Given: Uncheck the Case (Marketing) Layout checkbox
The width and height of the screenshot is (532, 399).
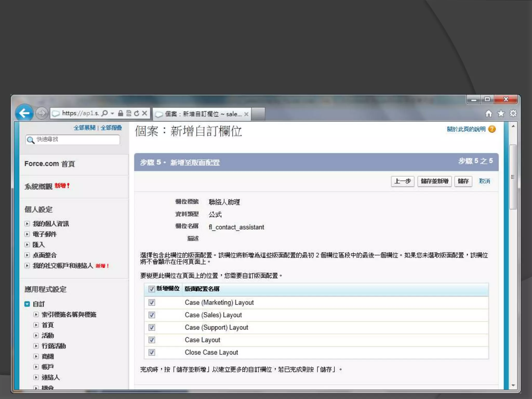Looking at the screenshot, I should [152, 302].
